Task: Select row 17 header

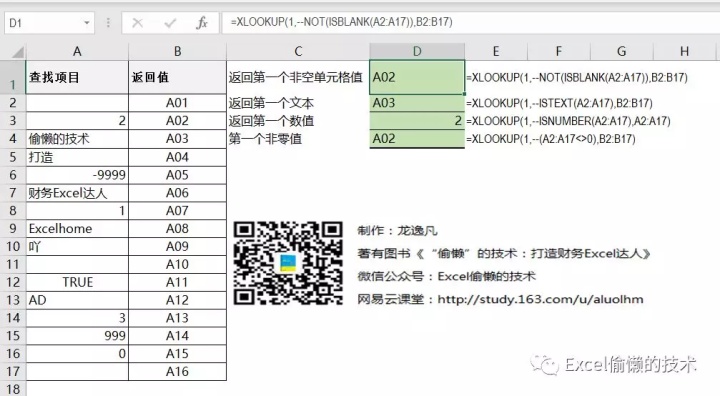Action: pos(13,371)
